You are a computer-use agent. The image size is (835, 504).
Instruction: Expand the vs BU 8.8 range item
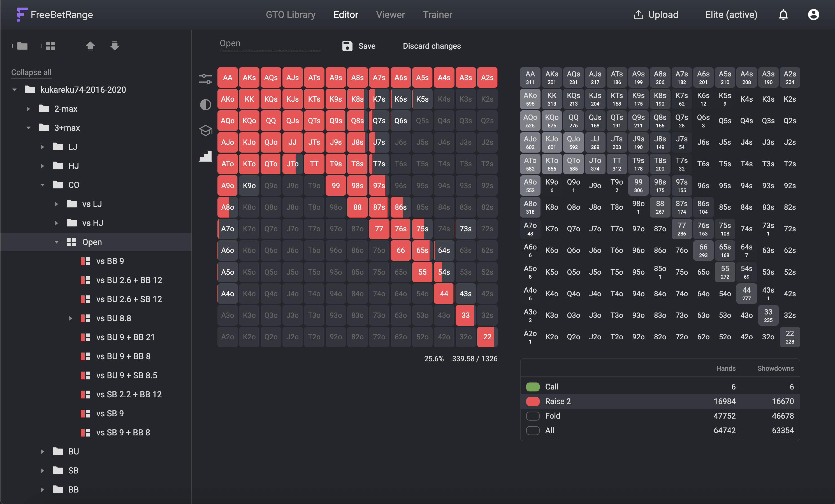click(x=71, y=318)
